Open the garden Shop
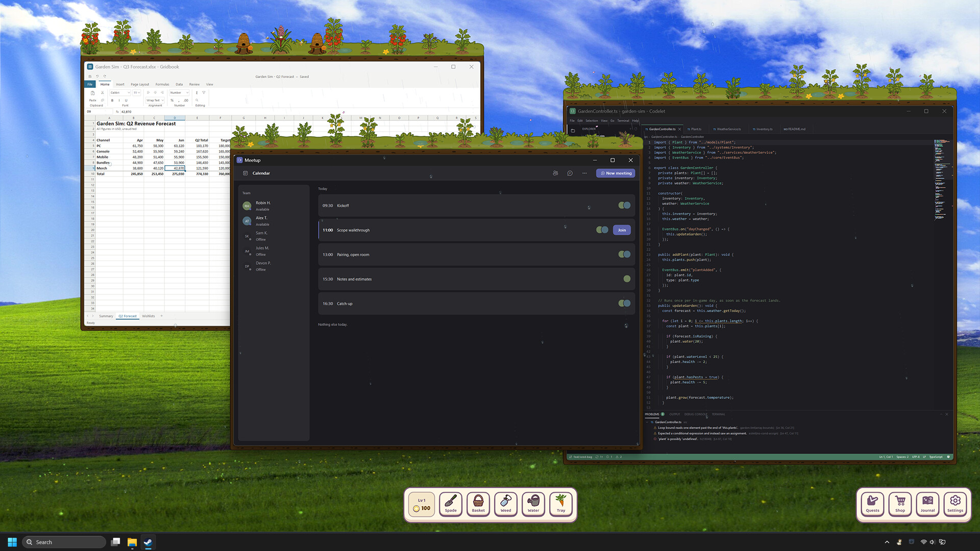 coord(900,504)
